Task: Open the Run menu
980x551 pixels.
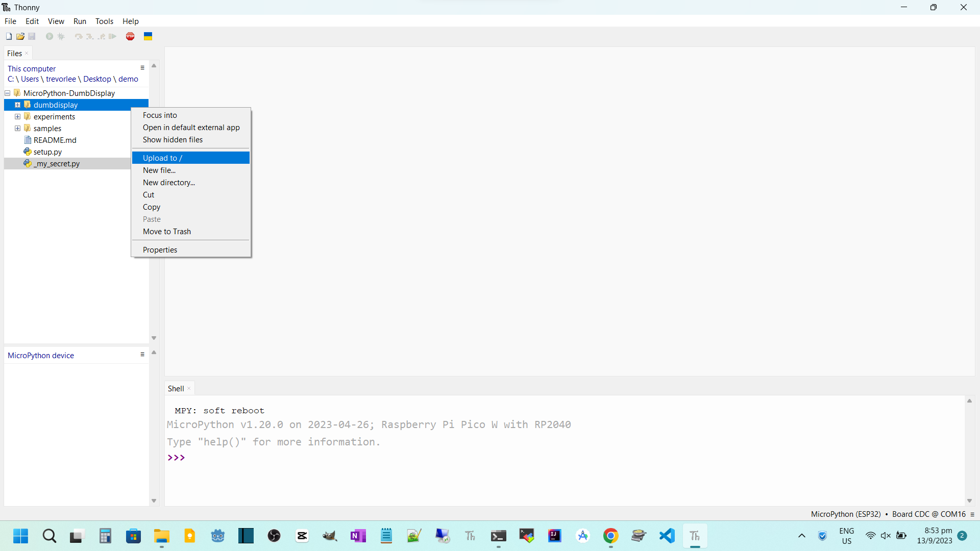Action: [80, 21]
